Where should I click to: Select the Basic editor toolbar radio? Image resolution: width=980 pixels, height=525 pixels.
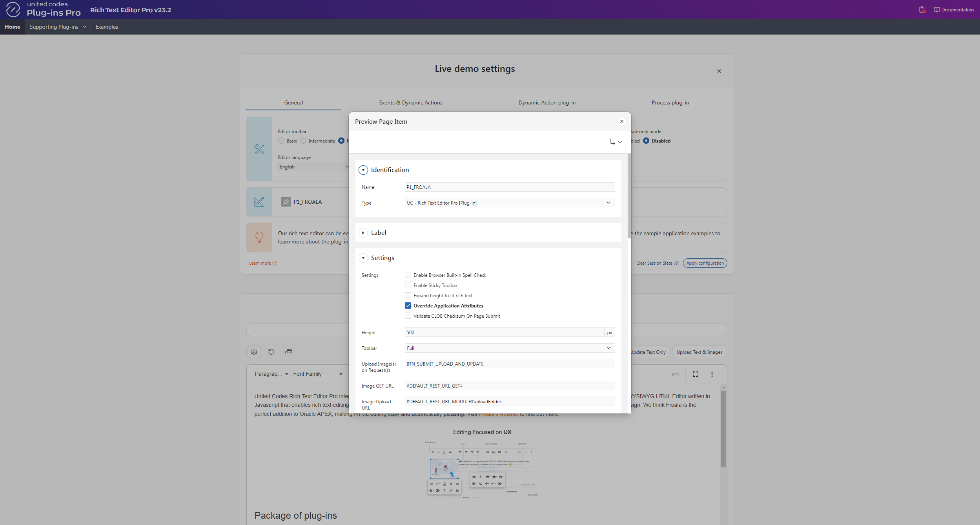[x=281, y=141]
